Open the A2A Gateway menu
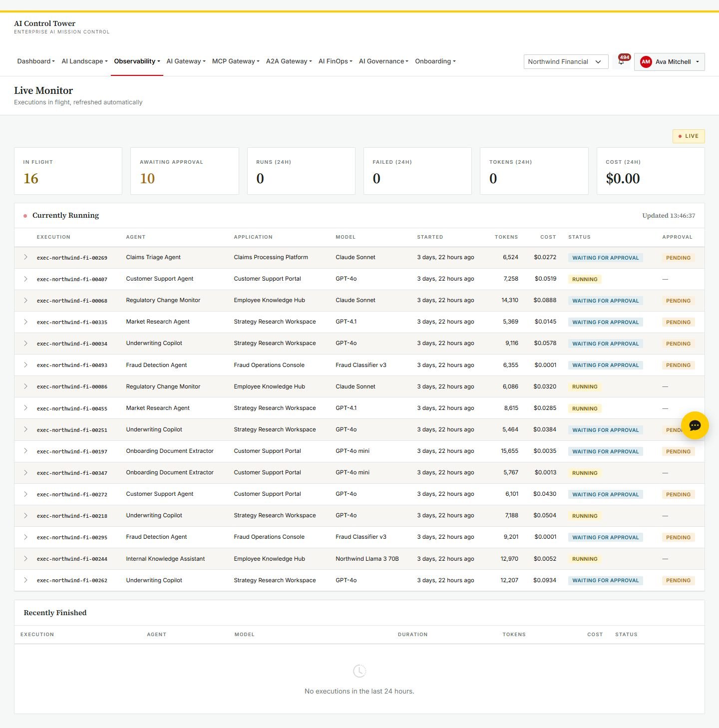Screen dimensions: 719x728 pyautogui.click(x=289, y=61)
